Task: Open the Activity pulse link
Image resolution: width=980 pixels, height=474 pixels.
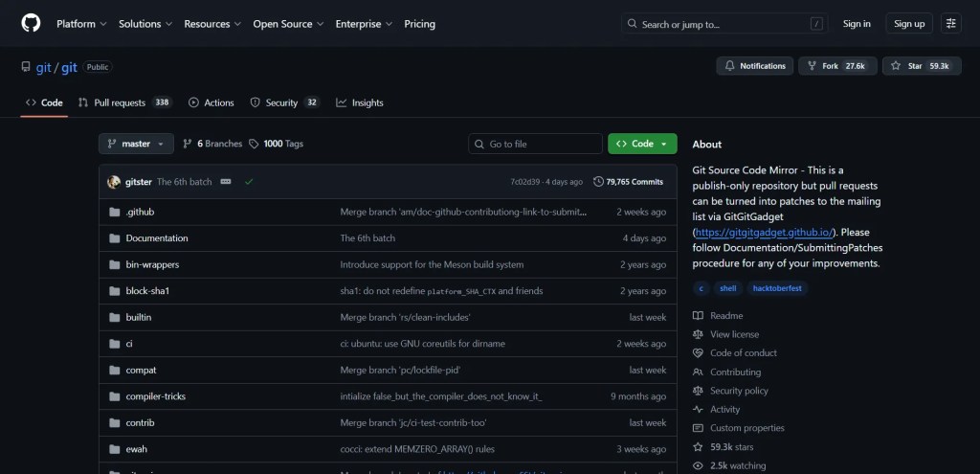Action: [x=724, y=410]
